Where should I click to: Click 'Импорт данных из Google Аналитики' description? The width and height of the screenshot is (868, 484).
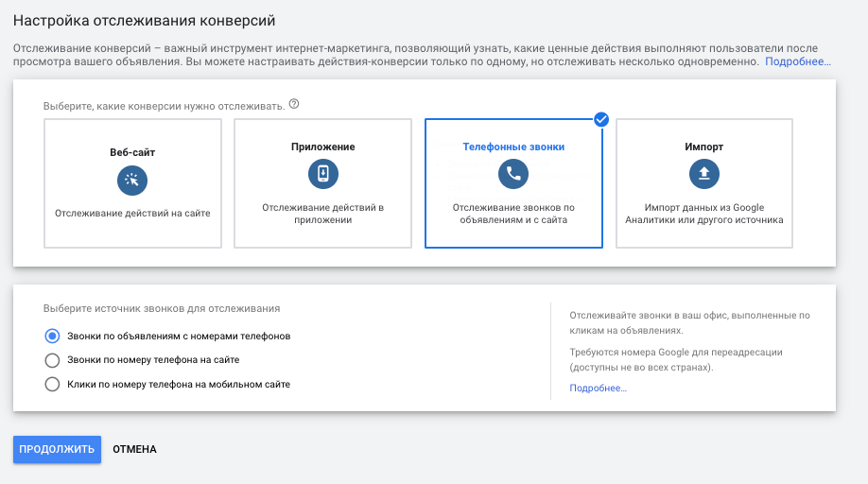coord(704,214)
